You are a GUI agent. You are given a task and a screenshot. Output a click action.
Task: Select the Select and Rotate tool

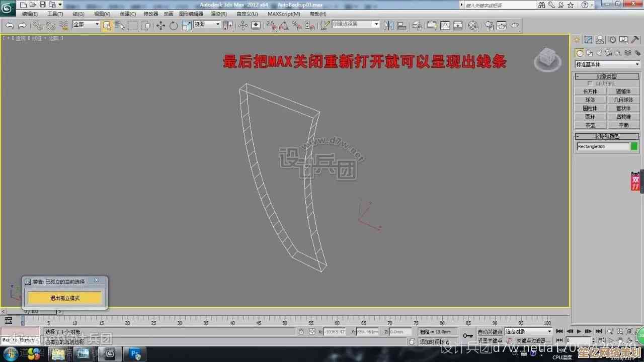pos(174,25)
